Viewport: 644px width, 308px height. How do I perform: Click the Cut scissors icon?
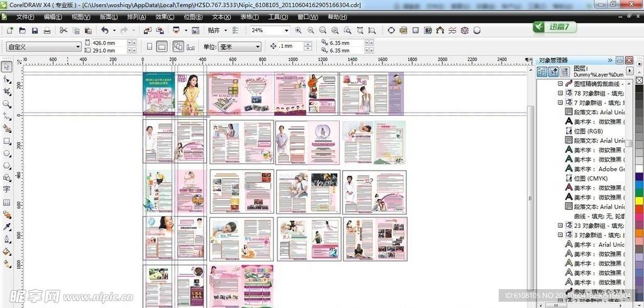(x=63, y=30)
